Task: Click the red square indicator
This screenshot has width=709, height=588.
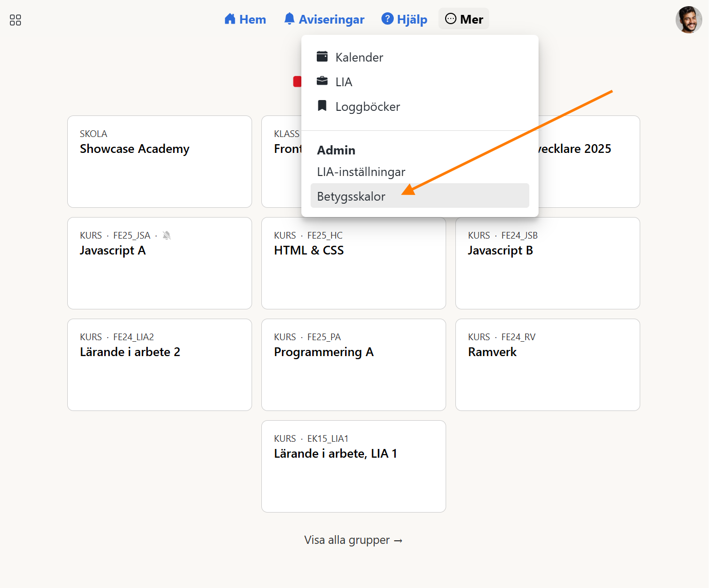Action: click(297, 82)
